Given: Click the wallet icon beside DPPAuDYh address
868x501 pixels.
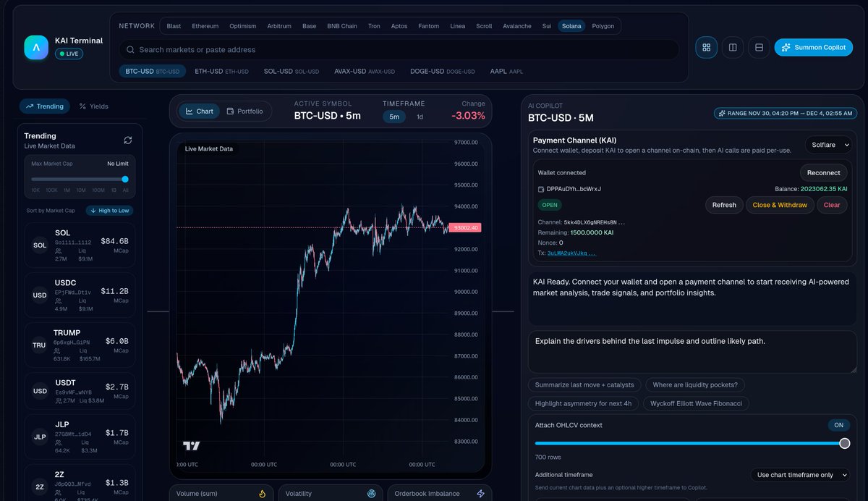Looking at the screenshot, I should [x=541, y=189].
